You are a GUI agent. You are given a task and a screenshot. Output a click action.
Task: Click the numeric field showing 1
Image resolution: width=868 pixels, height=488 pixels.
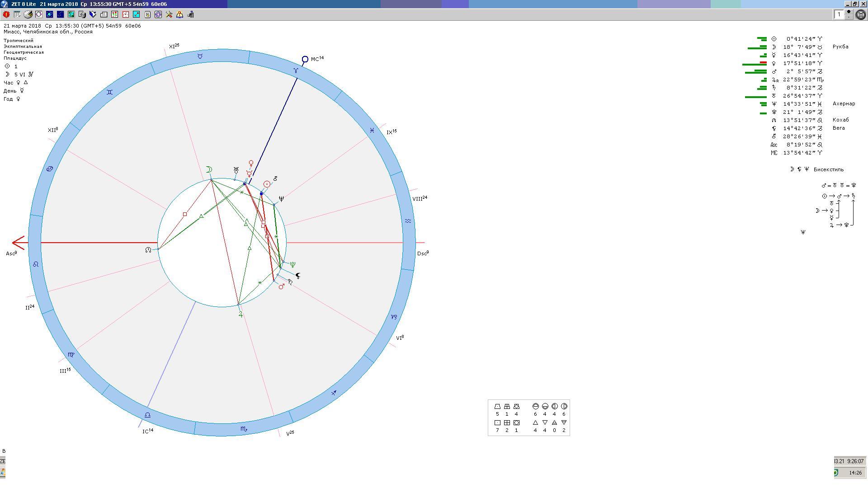tap(840, 14)
